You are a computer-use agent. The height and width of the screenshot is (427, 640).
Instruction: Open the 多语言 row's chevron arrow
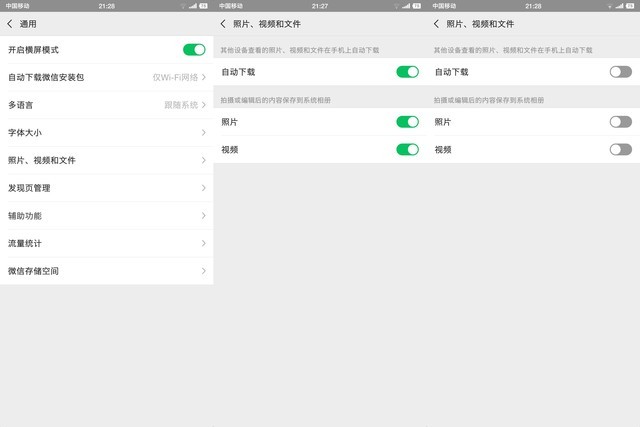click(x=204, y=105)
